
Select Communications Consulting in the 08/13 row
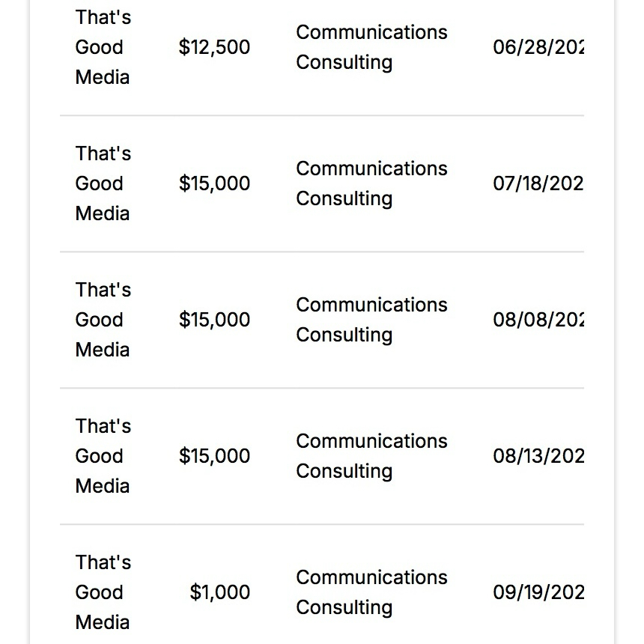(x=371, y=456)
